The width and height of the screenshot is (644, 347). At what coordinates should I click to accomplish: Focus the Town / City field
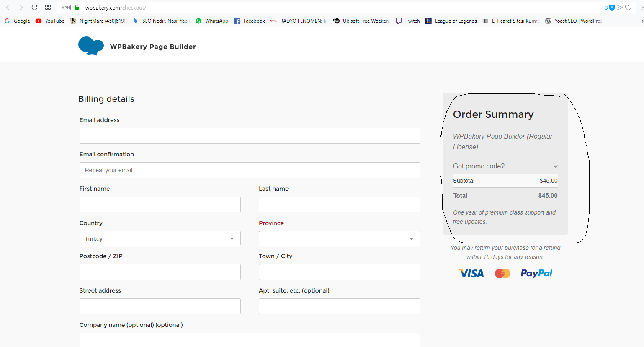coord(340,272)
